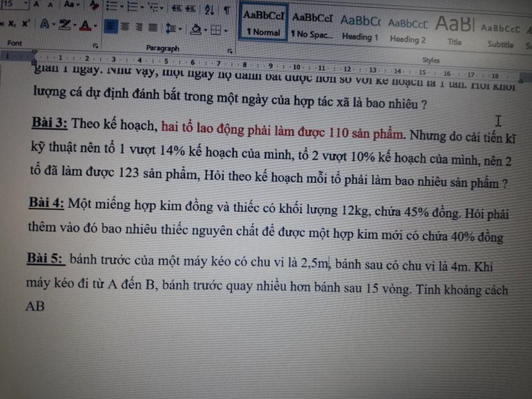Open Font dialog launcher
Image resolution: width=532 pixels, height=399 pixels.
coord(96,46)
